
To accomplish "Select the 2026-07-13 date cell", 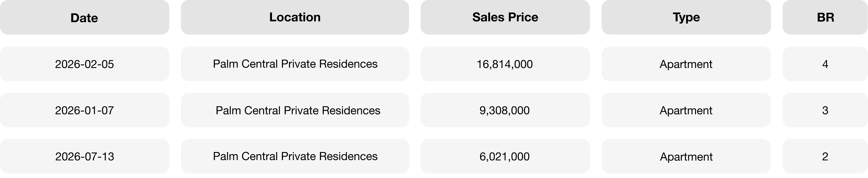I will tap(84, 156).
